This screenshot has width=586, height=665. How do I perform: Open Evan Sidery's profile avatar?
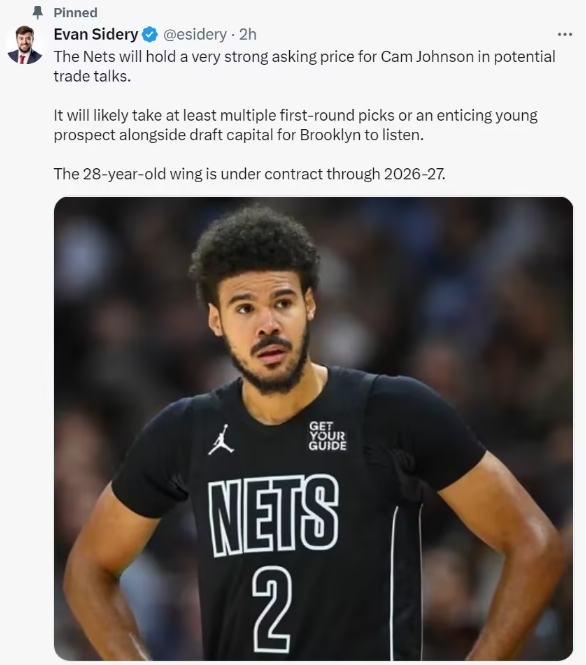25,45
